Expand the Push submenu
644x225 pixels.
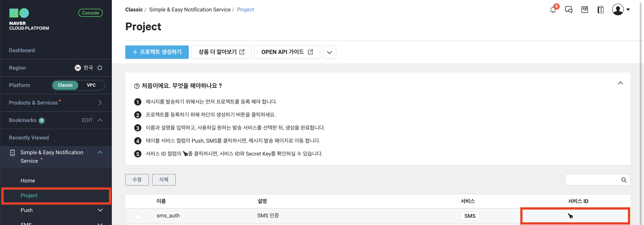pyautogui.click(x=100, y=210)
